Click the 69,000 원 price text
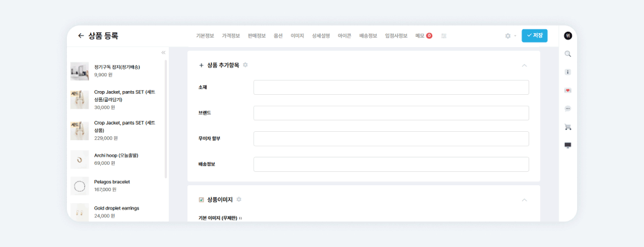Viewport: 644px width, 247px height. (105, 163)
